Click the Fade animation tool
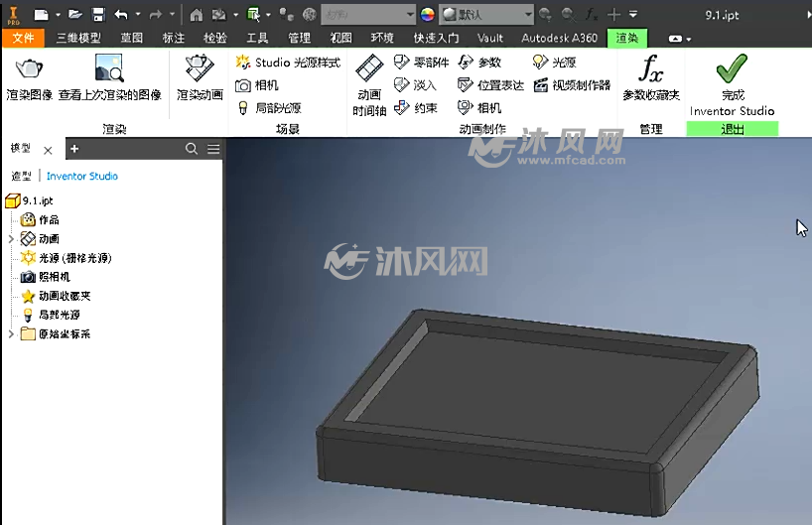This screenshot has width=812, height=525. point(415,85)
